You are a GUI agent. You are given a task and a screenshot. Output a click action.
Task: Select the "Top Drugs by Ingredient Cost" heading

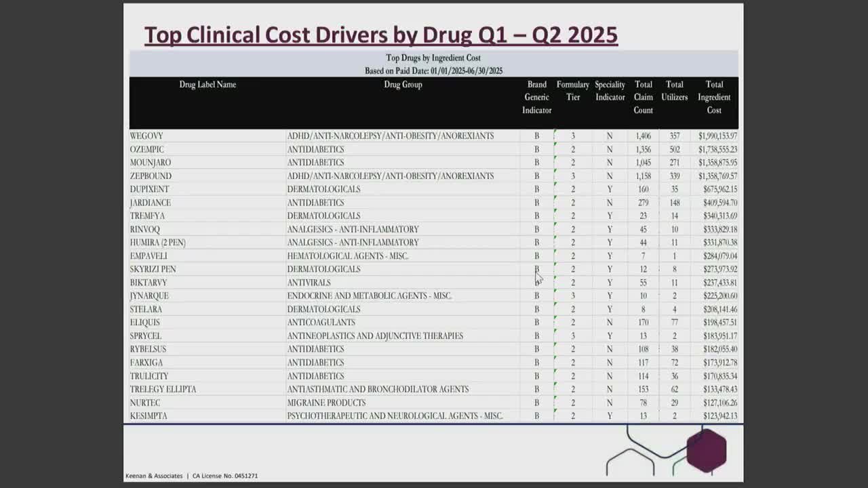pos(433,58)
